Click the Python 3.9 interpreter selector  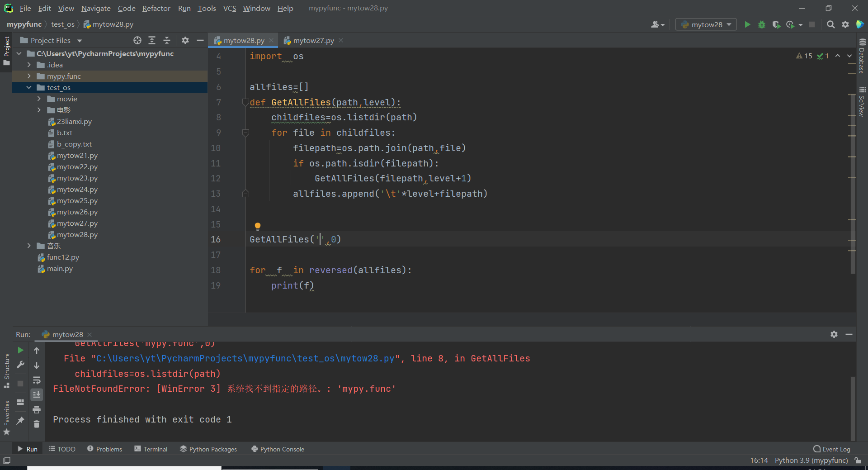811,461
